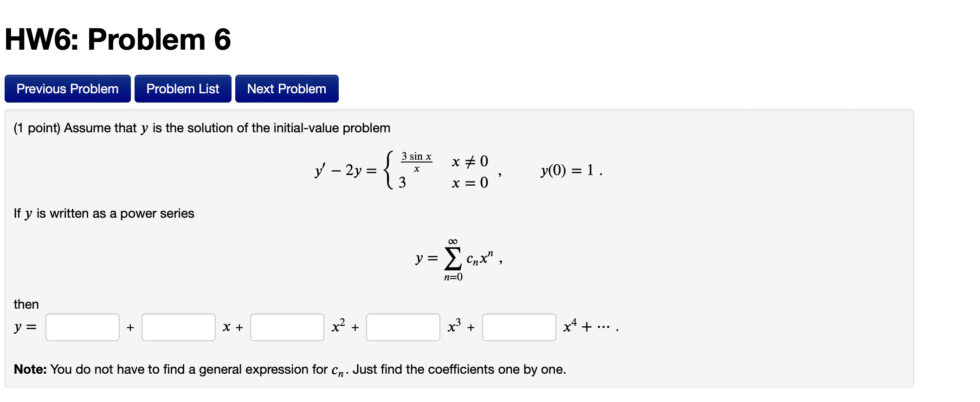The image size is (980, 402).
Task: Select the x² coefficient input field
Action: click(286, 327)
